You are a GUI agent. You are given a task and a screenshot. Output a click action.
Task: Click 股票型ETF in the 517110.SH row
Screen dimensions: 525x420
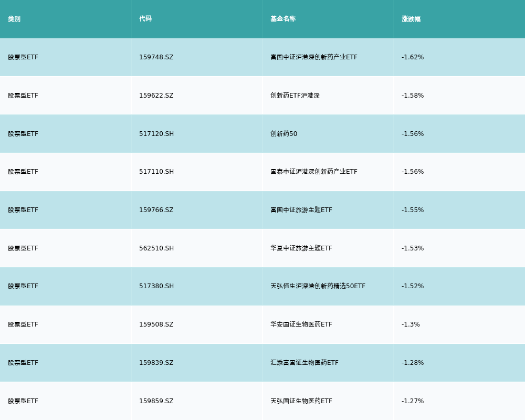point(23,172)
